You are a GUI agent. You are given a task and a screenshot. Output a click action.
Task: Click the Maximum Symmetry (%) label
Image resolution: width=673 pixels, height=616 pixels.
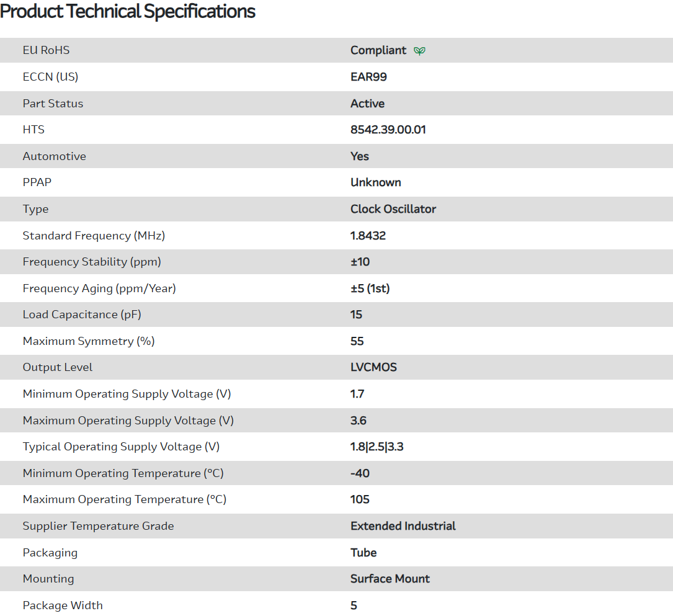point(89,341)
